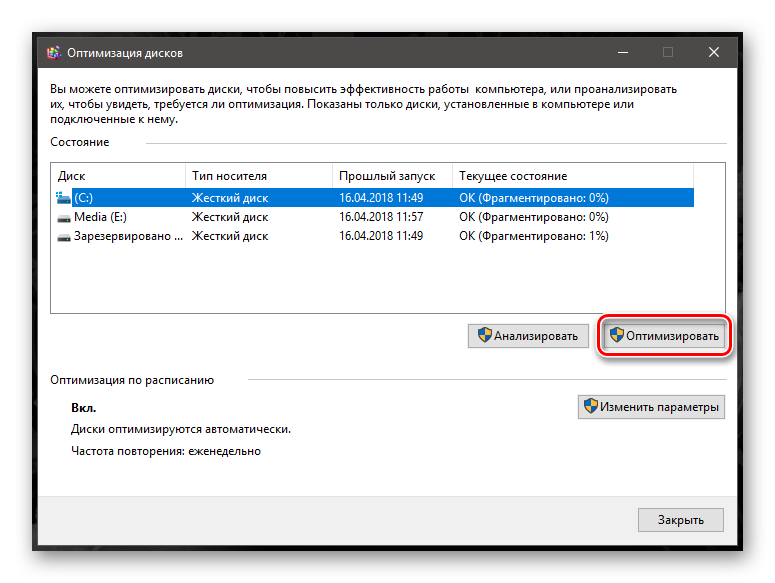Sort by the Текущее состояние column header
Viewport: 775px width, 583px height.
tap(573, 176)
